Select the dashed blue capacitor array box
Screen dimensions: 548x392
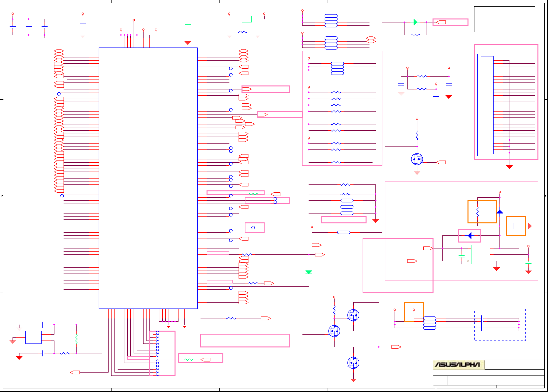(x=500, y=325)
